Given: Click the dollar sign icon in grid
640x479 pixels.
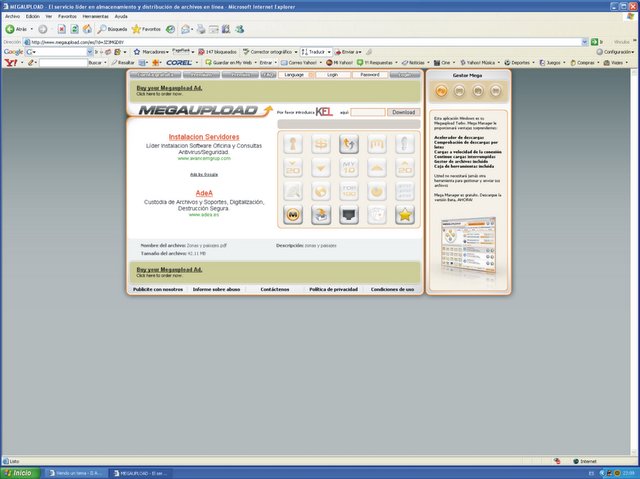Looking at the screenshot, I should 321,144.
